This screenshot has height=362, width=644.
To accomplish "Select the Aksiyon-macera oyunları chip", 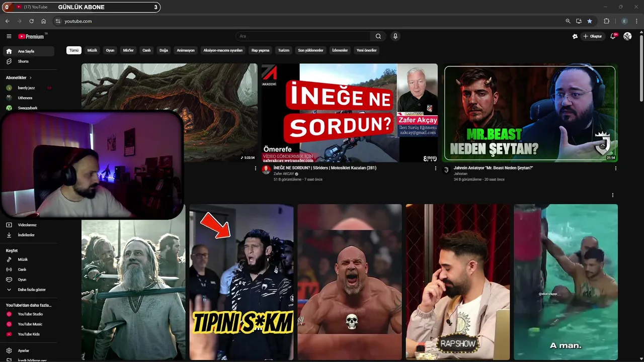I will [x=223, y=50].
